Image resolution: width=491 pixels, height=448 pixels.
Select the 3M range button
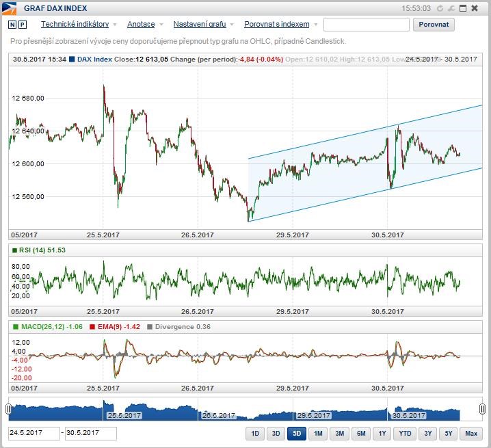click(x=339, y=433)
